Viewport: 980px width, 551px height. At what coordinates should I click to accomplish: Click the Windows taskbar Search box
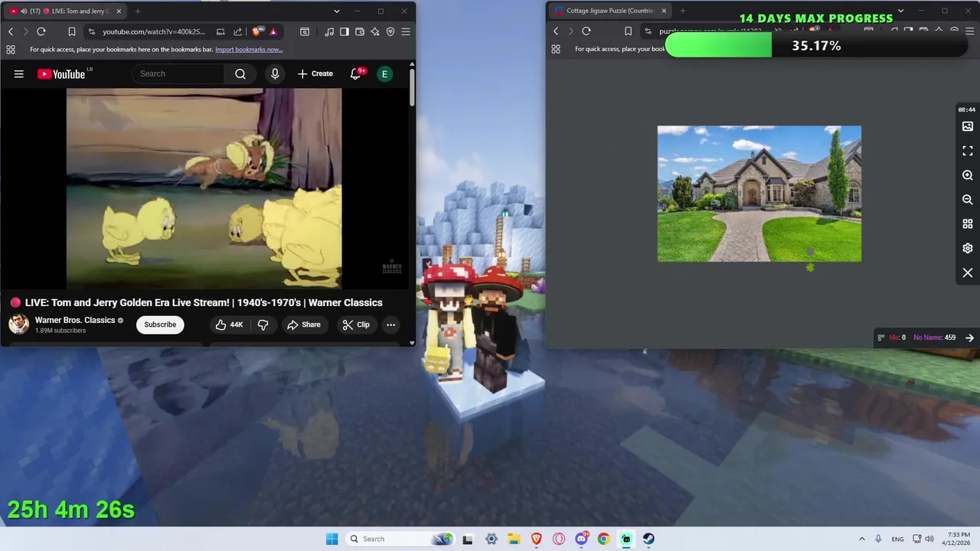(401, 539)
